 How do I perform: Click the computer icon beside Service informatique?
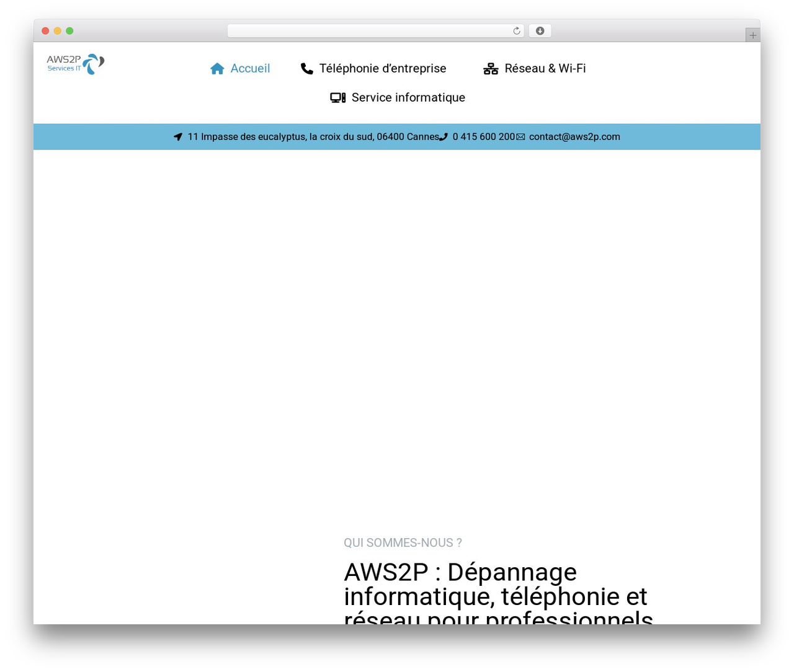[x=338, y=98]
